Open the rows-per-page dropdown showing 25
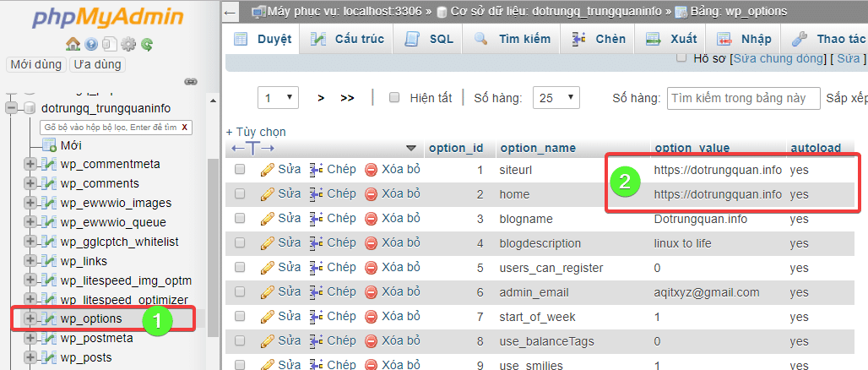 tap(559, 98)
